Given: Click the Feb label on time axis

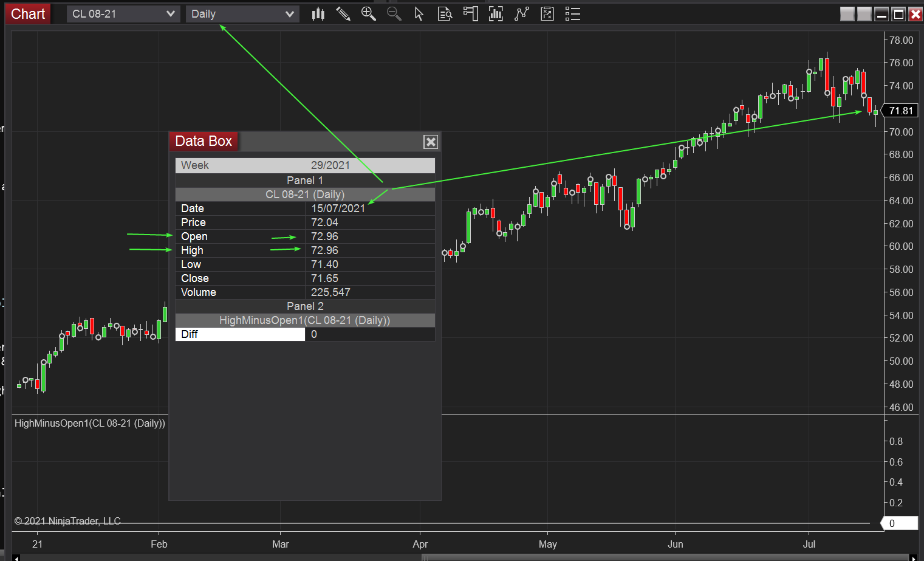Looking at the screenshot, I should pyautogui.click(x=159, y=544).
